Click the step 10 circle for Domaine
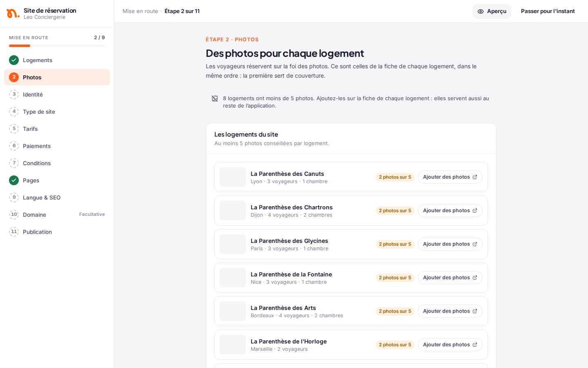Image resolution: width=588 pixels, height=368 pixels. 14,215
